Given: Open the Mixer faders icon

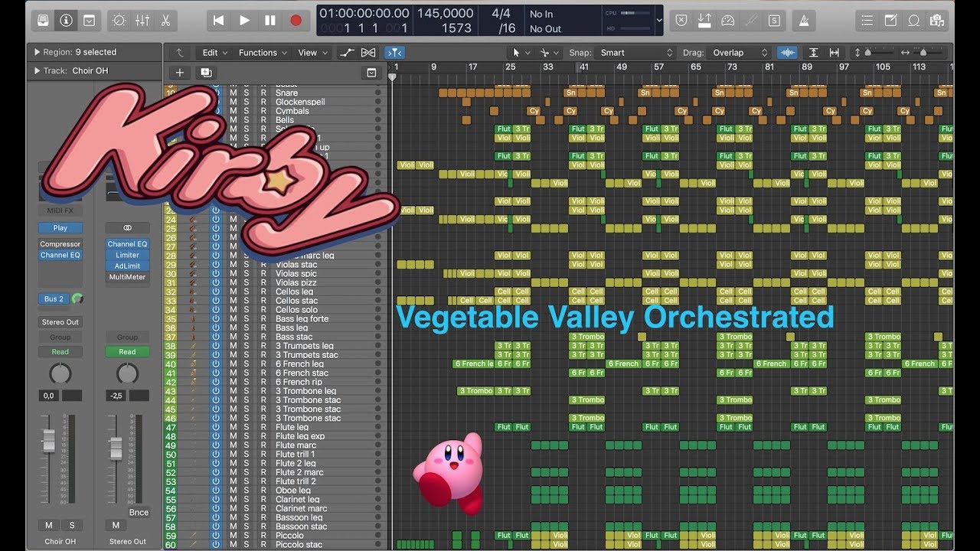Looking at the screenshot, I should pyautogui.click(x=142, y=21).
